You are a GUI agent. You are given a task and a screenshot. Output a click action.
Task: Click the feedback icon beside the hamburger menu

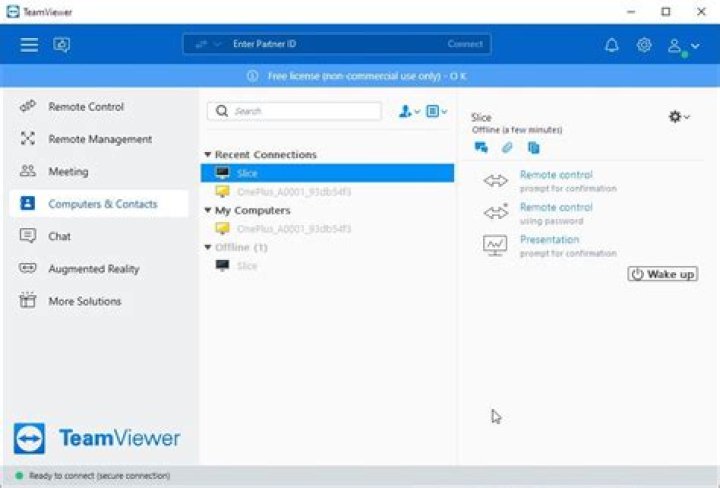tap(62, 45)
